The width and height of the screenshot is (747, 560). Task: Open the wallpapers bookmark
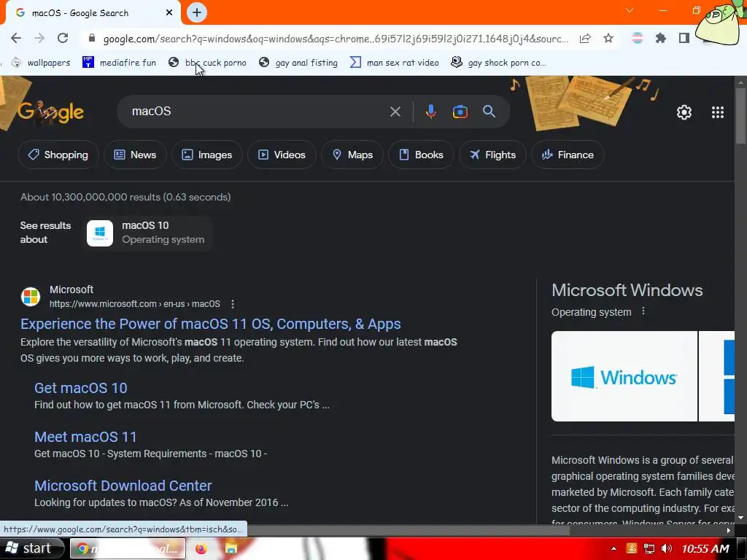[x=41, y=63]
